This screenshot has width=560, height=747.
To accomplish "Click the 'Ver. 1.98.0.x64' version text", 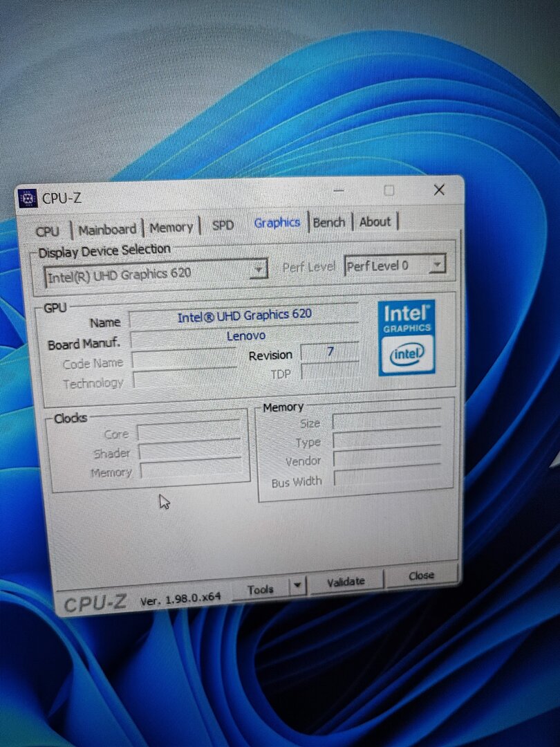I will (x=180, y=599).
